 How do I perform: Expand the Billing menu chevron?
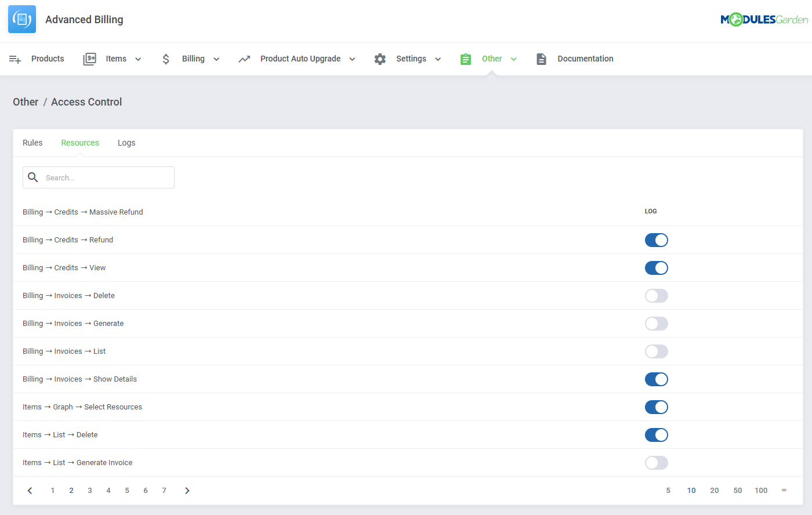pyautogui.click(x=216, y=59)
